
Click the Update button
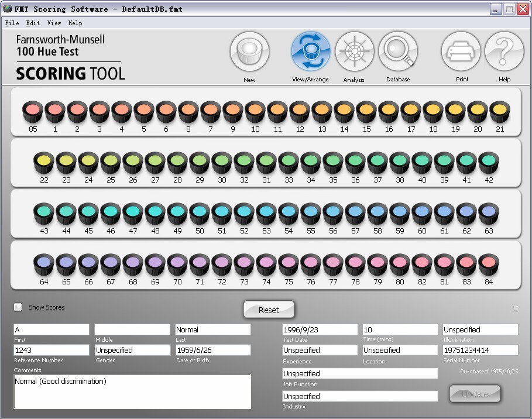coord(475,394)
